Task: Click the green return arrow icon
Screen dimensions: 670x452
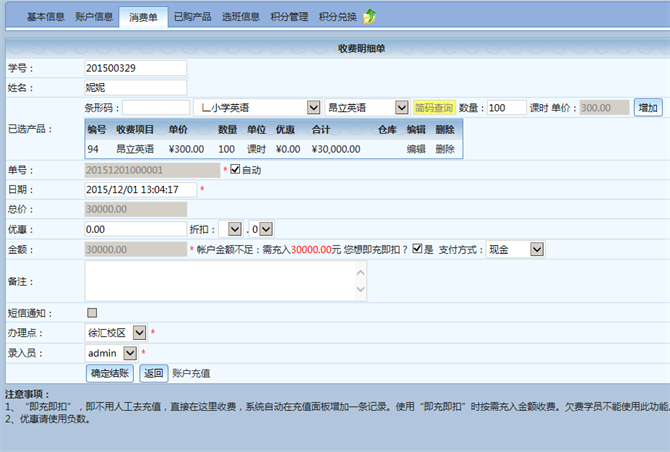Action: (x=370, y=16)
